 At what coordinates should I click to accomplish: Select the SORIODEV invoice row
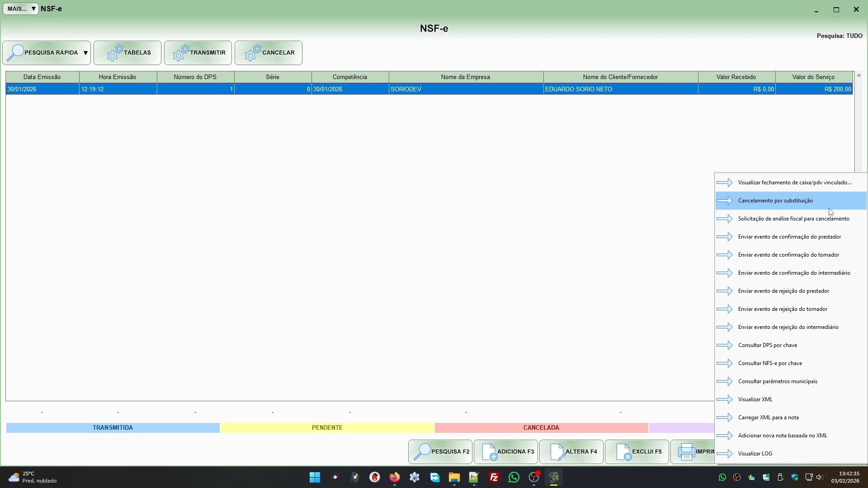pyautogui.click(x=406, y=89)
